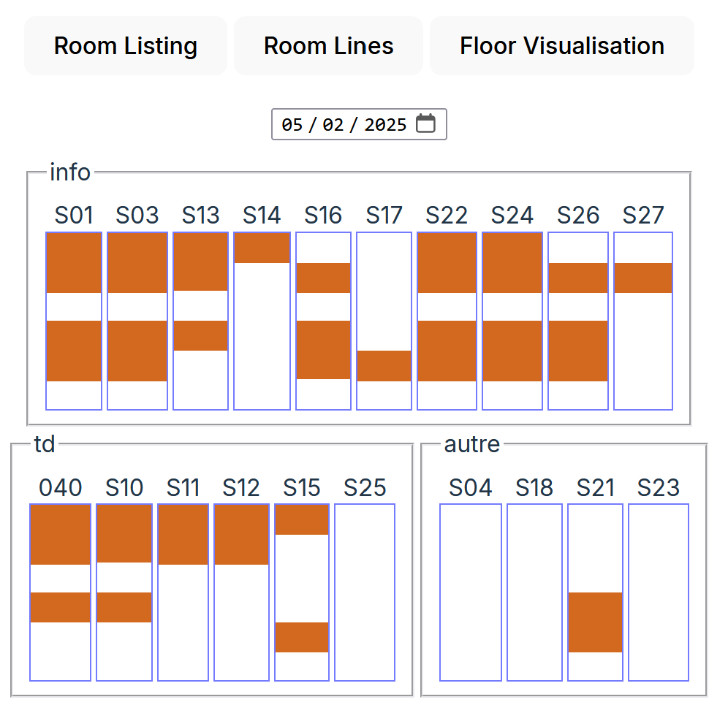
Task: Toggle the booked morning block of S13
Action: tap(200, 261)
